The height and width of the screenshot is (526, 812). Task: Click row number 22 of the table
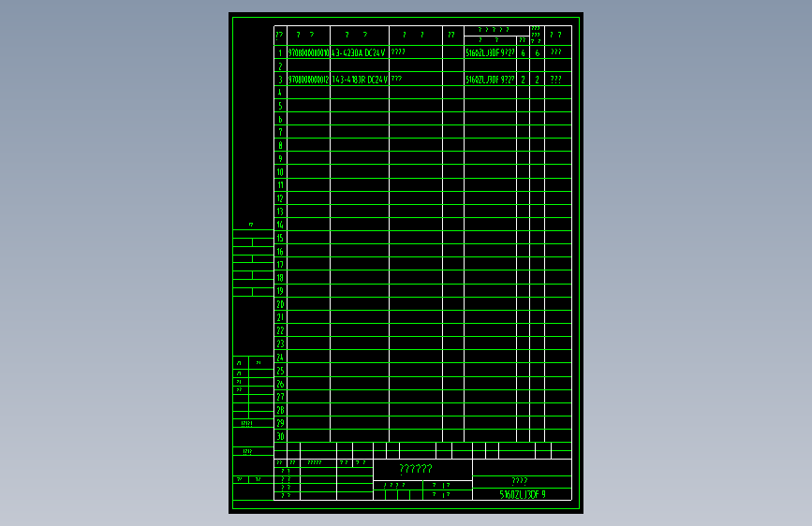(280, 330)
